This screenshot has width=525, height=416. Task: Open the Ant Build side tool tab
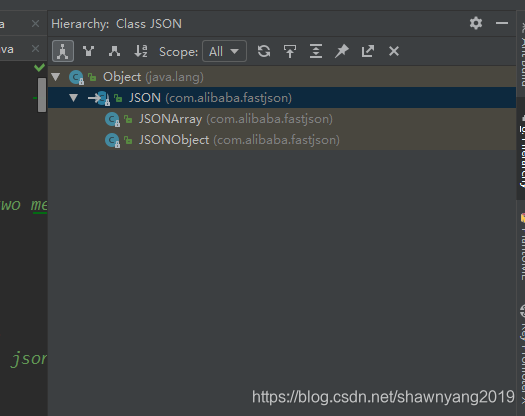click(521, 55)
